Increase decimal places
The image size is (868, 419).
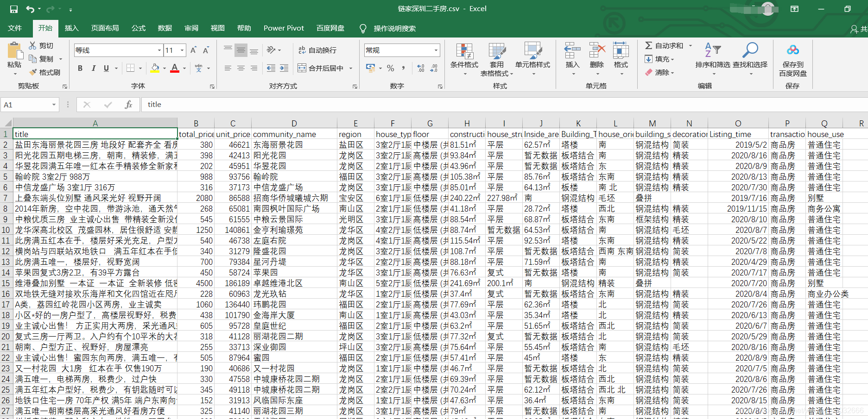pos(420,68)
